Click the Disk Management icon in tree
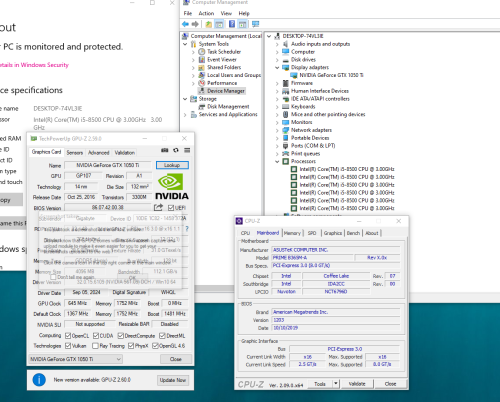This screenshot has width=500, height=402. (x=202, y=107)
